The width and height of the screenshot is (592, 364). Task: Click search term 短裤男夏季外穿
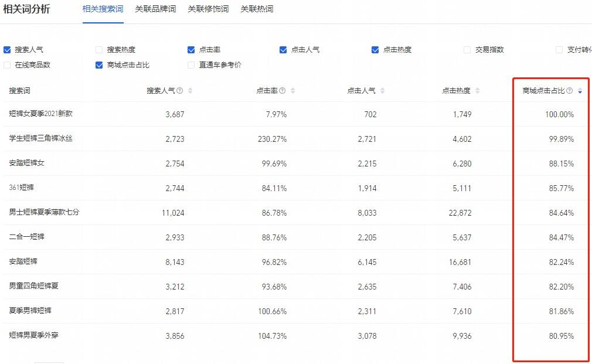click(x=34, y=335)
